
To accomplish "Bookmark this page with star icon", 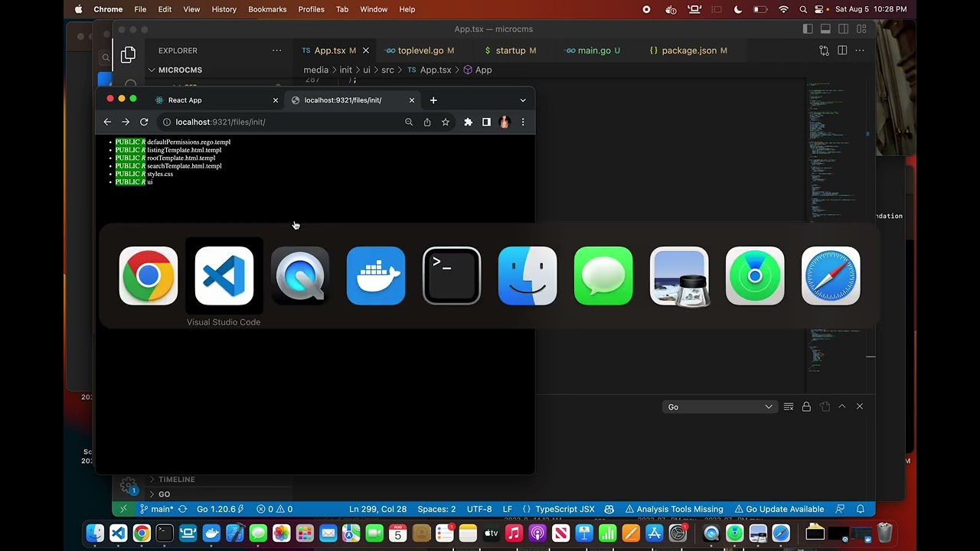I will click(x=445, y=122).
